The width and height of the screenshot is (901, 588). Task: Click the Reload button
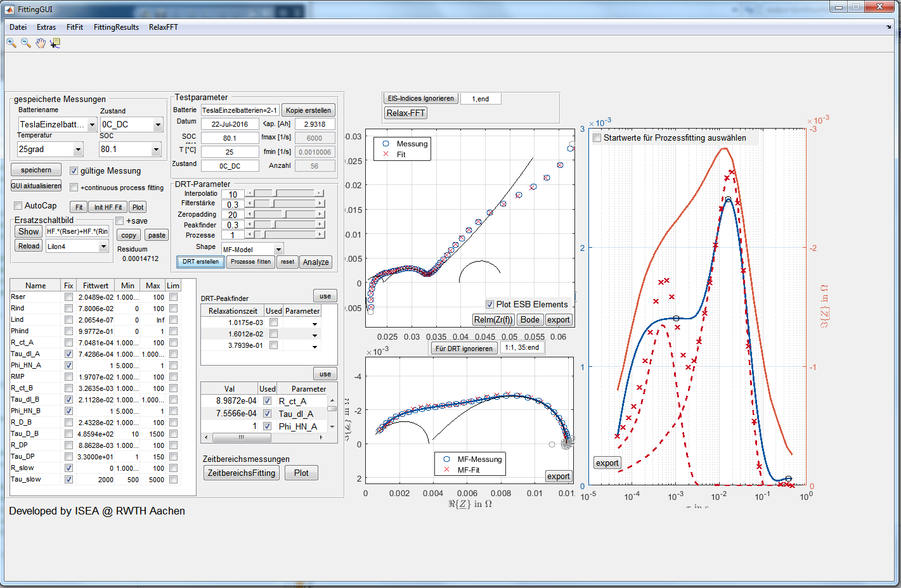point(29,246)
